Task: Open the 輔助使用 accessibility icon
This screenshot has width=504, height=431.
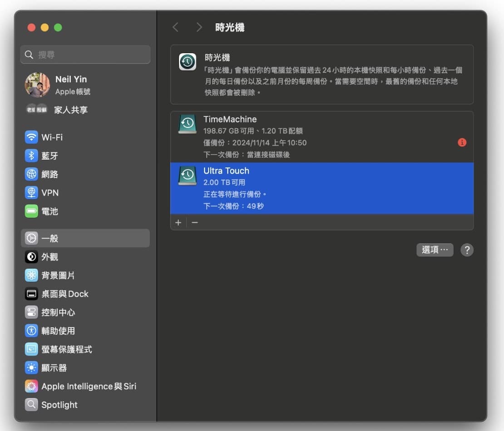Action: coord(31,331)
